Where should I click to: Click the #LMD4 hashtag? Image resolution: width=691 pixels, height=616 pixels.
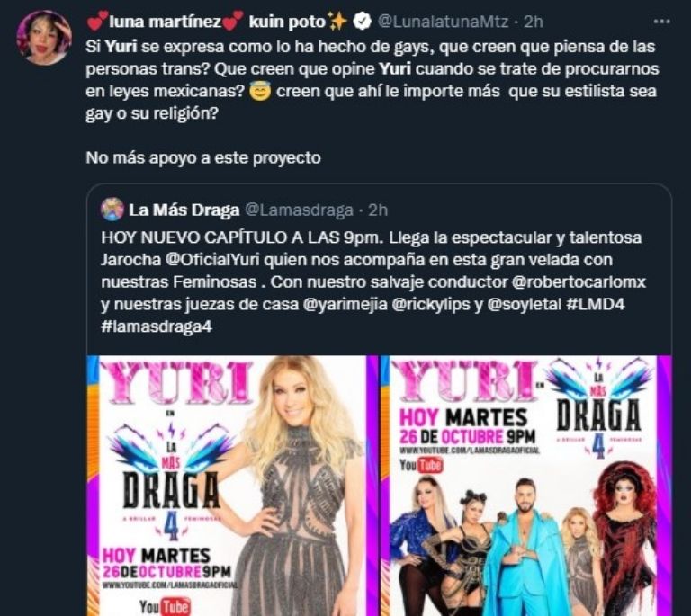[x=596, y=304]
